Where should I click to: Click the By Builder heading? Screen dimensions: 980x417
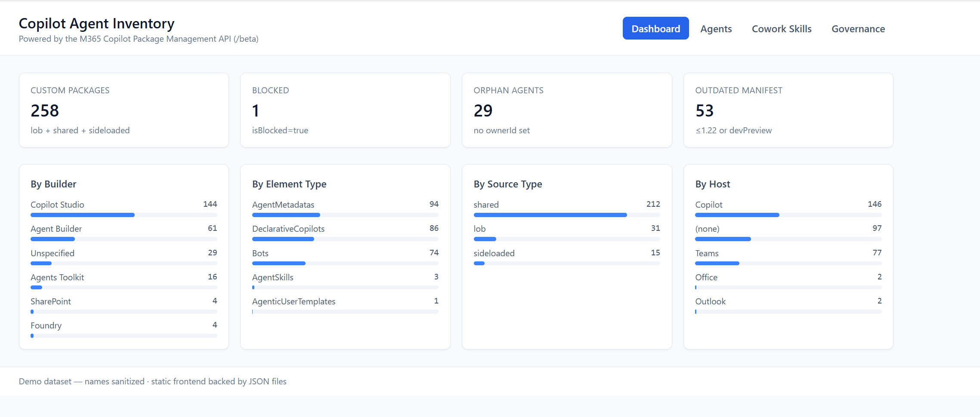[x=53, y=184]
